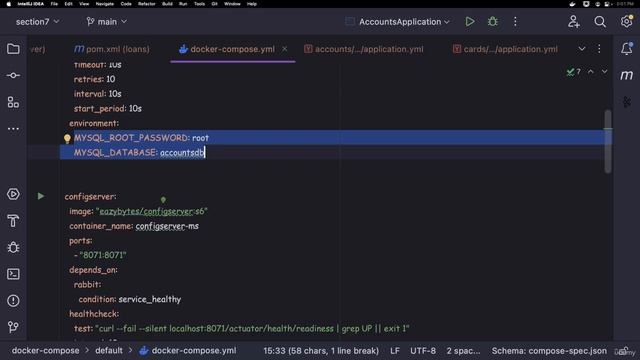Click docker-compose breadcrumb in status bar
640x360 pixels.
coord(45,351)
